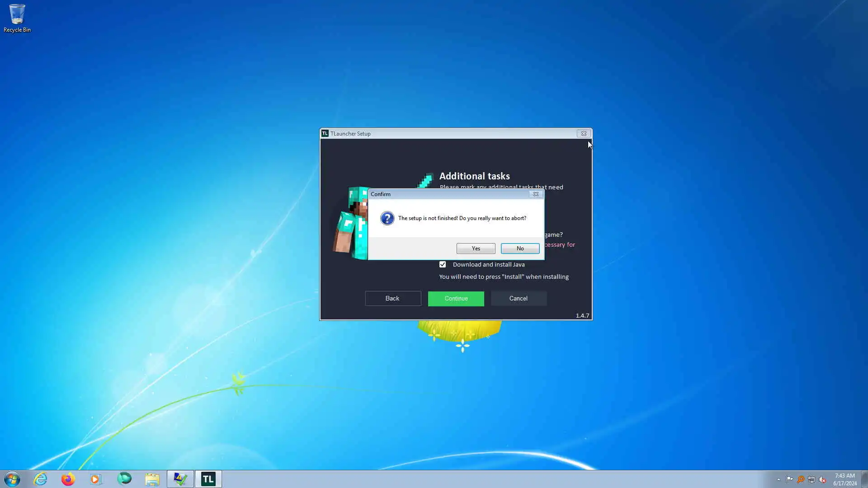Click Cancel in TLauncher Setup

[518, 299]
